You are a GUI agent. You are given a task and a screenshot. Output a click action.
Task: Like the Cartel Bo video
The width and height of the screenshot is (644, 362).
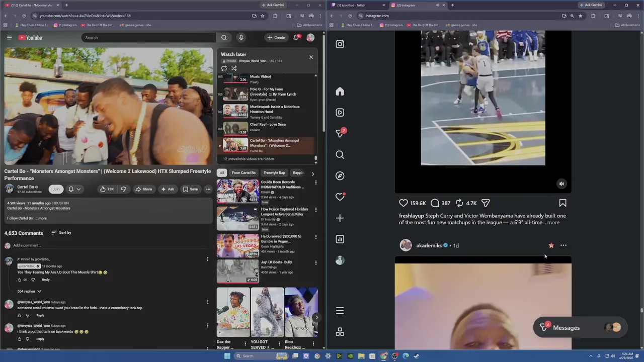(x=107, y=189)
